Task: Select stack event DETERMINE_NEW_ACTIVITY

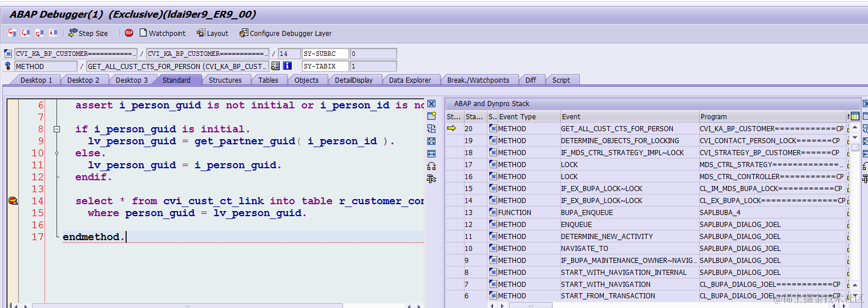Action: click(x=607, y=236)
